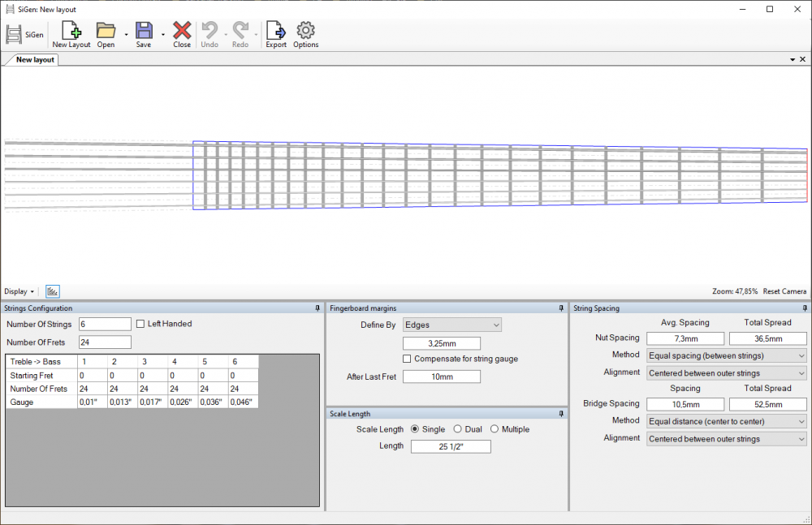Image resolution: width=812 pixels, height=525 pixels.
Task: Click Reset Camera to reset the view
Action: (784, 291)
